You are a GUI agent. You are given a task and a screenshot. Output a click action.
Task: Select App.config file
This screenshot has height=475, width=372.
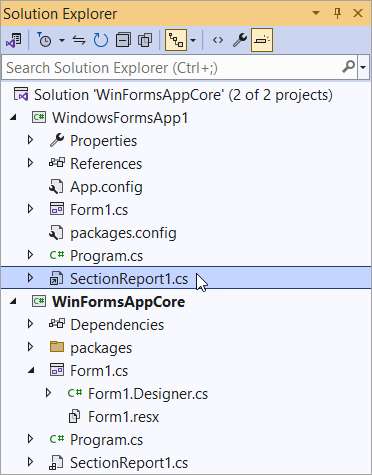coord(106,187)
